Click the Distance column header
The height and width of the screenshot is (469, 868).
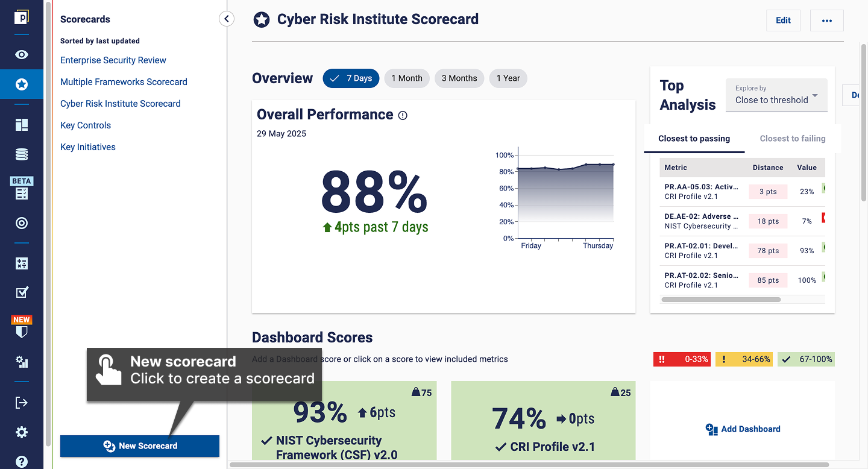(768, 168)
